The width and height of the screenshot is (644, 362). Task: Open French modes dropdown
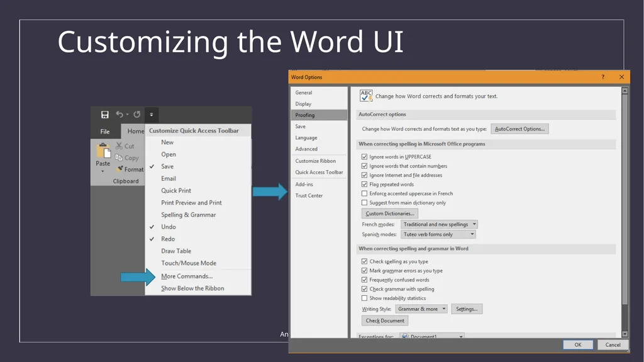click(439, 224)
